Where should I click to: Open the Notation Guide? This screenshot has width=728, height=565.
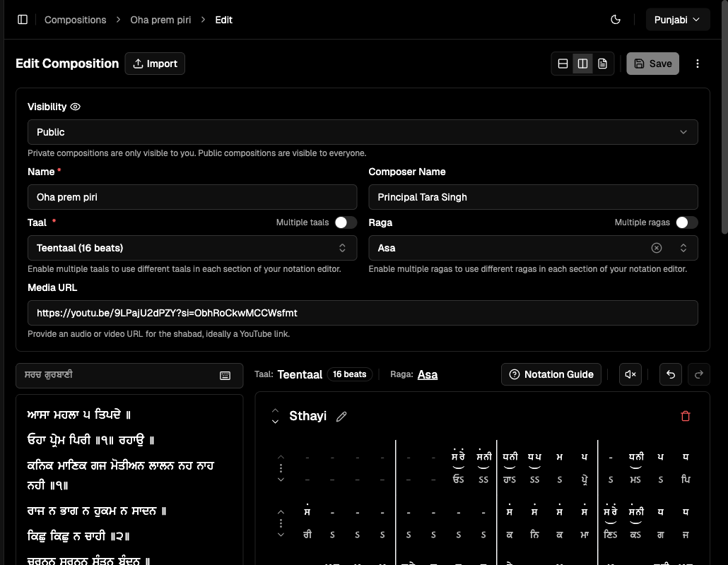point(551,374)
